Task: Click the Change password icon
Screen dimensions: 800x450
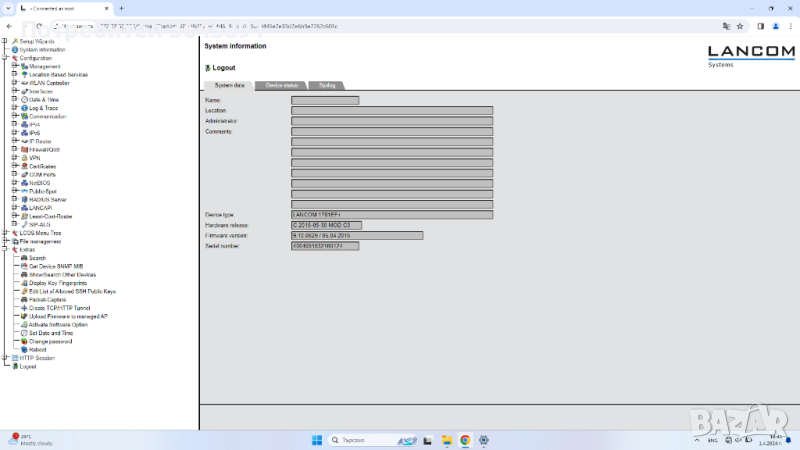Action: tap(24, 341)
